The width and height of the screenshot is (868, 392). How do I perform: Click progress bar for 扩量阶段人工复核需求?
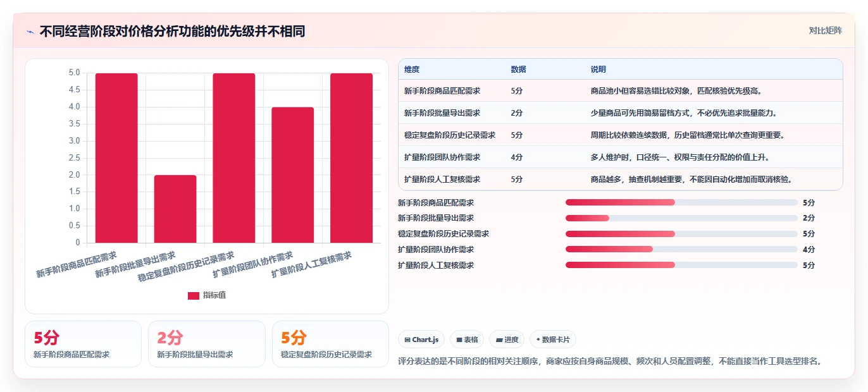click(681, 265)
